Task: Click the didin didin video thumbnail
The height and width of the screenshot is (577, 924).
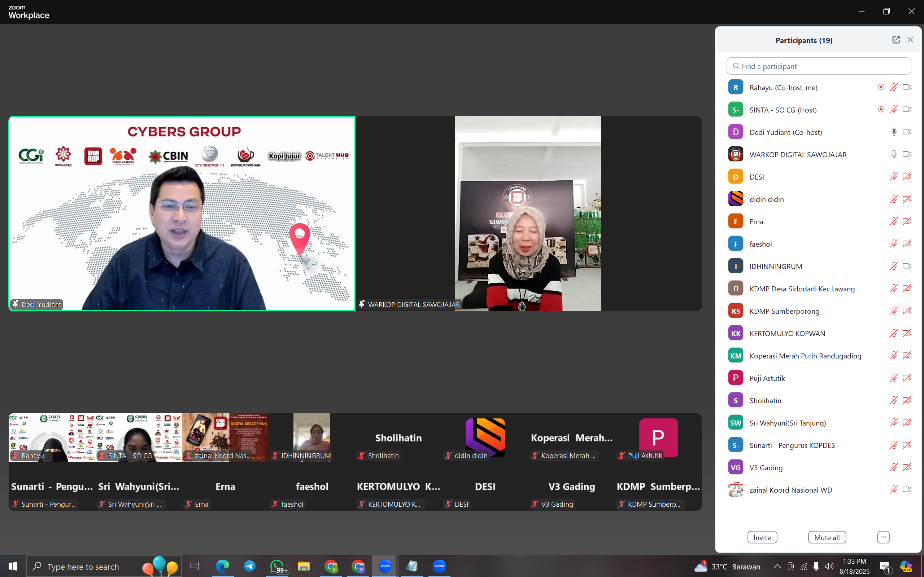Action: click(485, 437)
